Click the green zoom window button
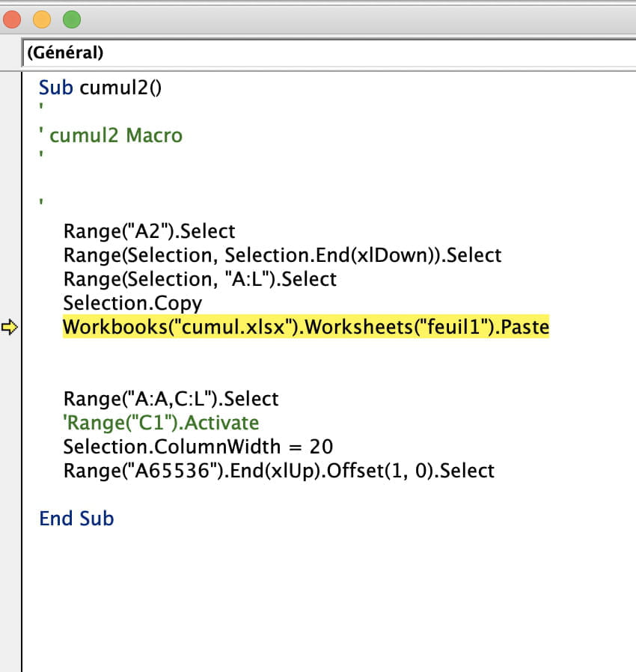The height and width of the screenshot is (672, 636). 72,19
